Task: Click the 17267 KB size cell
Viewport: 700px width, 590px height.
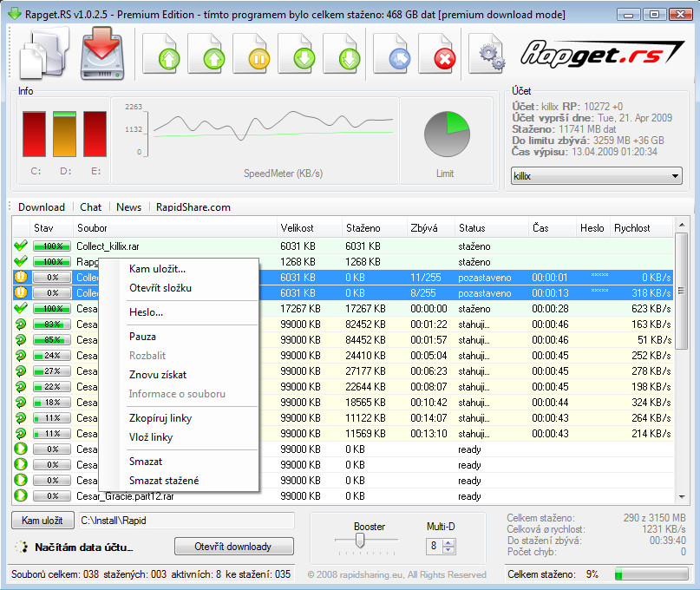Action: tap(300, 309)
